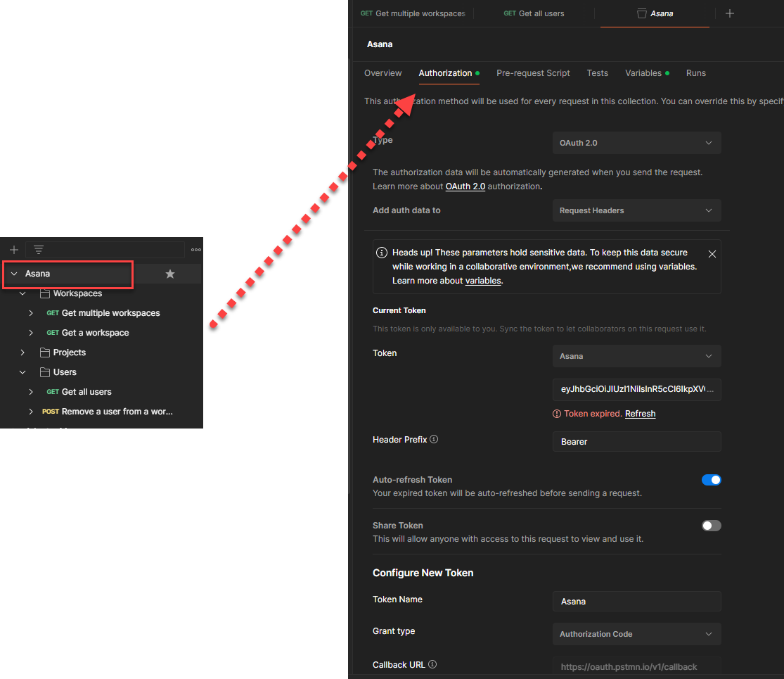The width and height of the screenshot is (784, 679).
Task: Star the Asana collection
Action: [170, 274]
